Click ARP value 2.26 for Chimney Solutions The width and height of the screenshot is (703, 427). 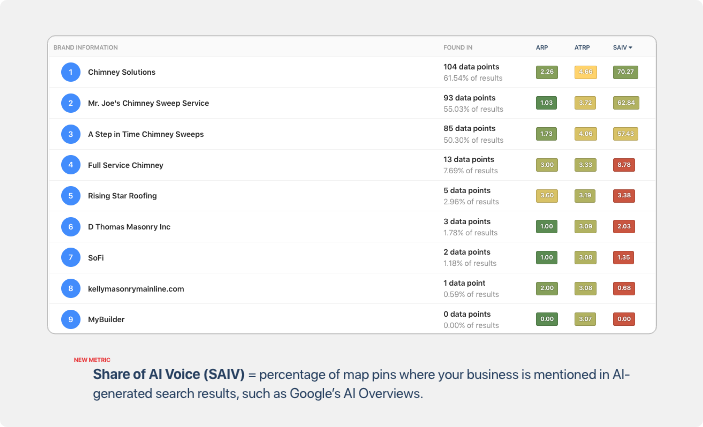click(x=547, y=72)
